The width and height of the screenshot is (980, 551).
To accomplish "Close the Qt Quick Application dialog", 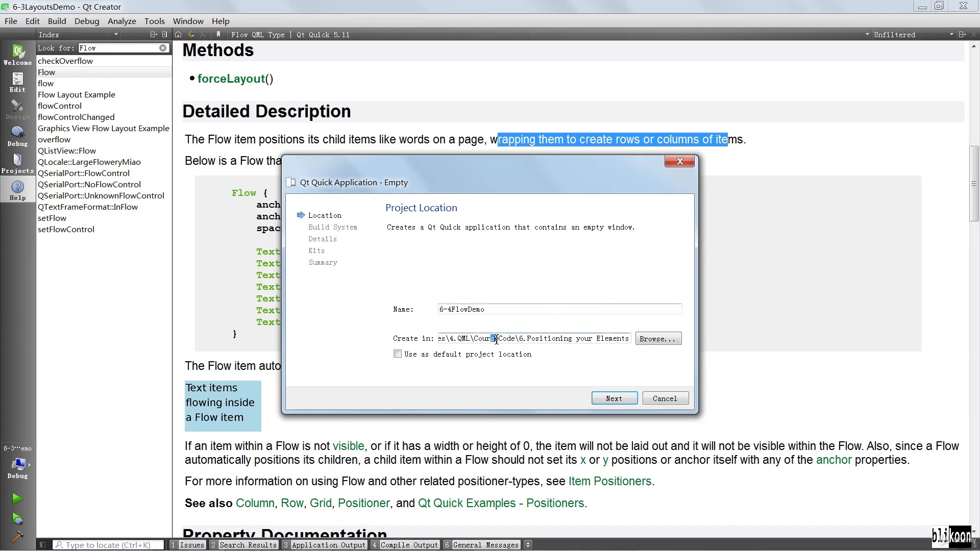I will coord(679,161).
